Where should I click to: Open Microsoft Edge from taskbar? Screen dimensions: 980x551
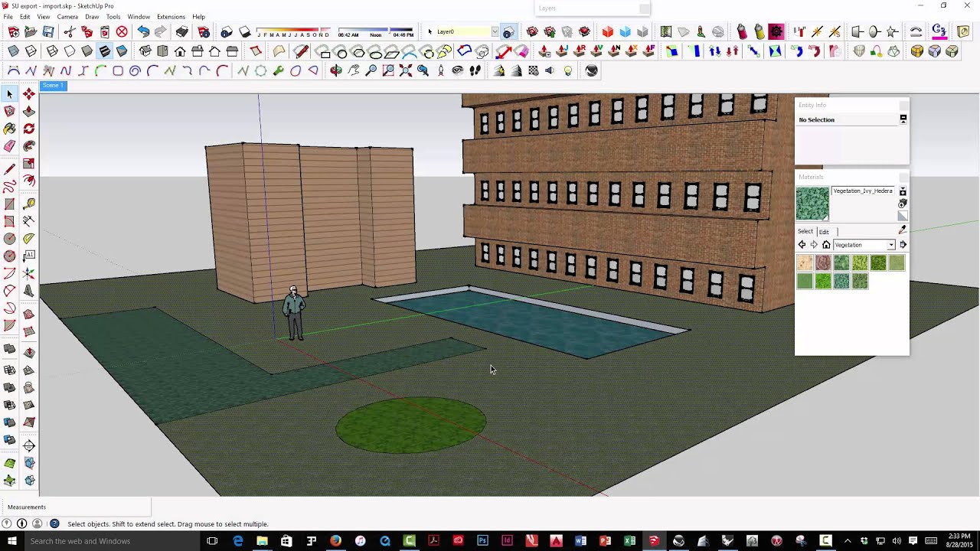pyautogui.click(x=237, y=541)
